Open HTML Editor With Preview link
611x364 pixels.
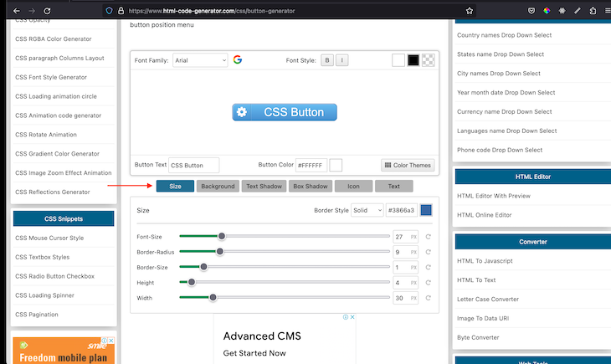(494, 196)
